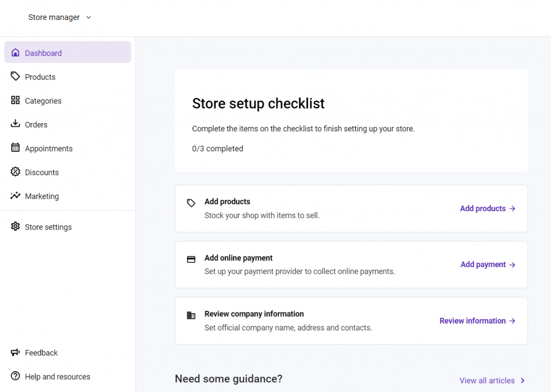Go to Marketing in the sidebar
Image resolution: width=551 pixels, height=392 pixels.
(x=41, y=196)
